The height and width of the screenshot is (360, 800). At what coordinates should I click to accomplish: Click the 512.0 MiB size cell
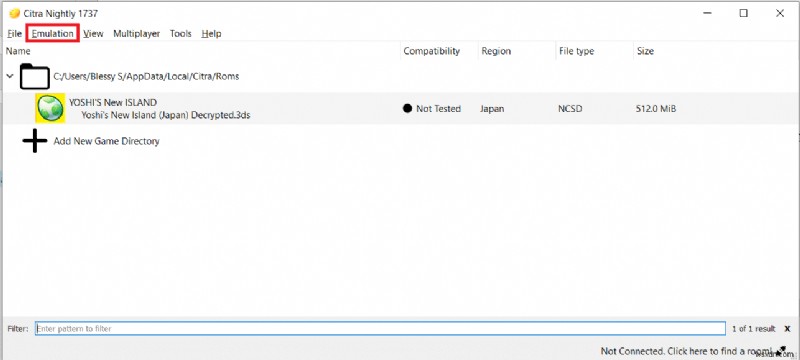[x=656, y=109]
